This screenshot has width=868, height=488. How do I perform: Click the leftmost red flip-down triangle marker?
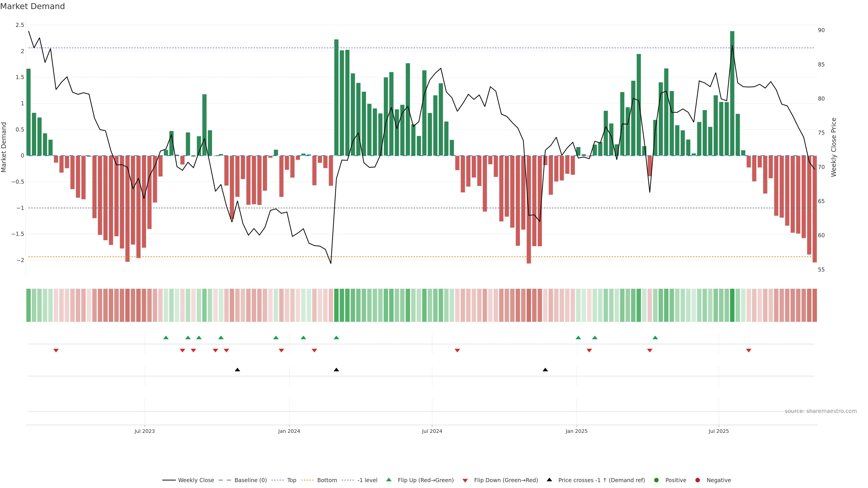[56, 351]
